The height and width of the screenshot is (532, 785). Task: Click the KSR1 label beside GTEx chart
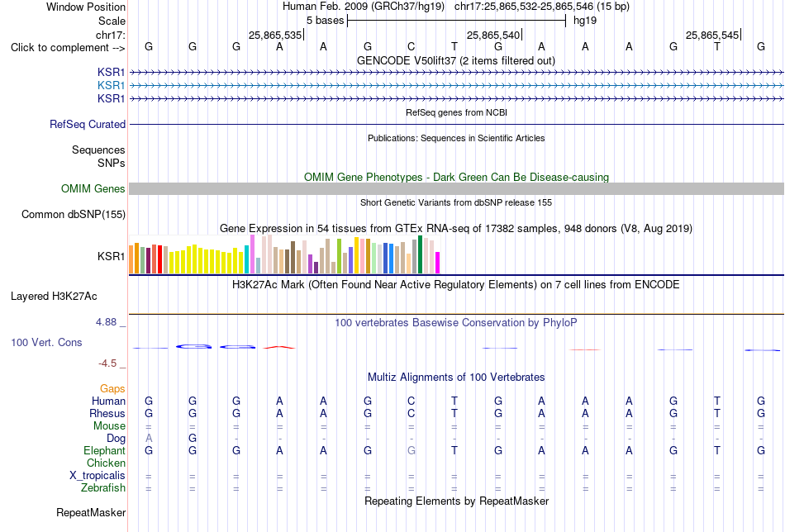(x=112, y=256)
